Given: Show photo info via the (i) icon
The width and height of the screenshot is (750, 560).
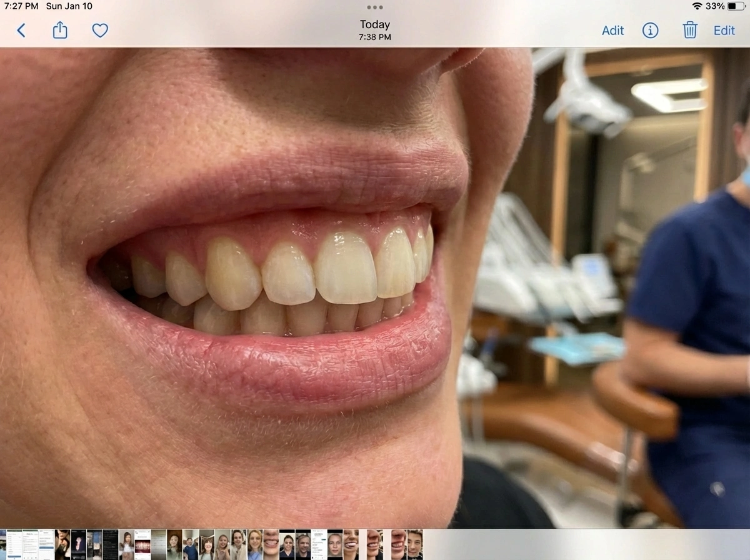Looking at the screenshot, I should click(x=650, y=30).
